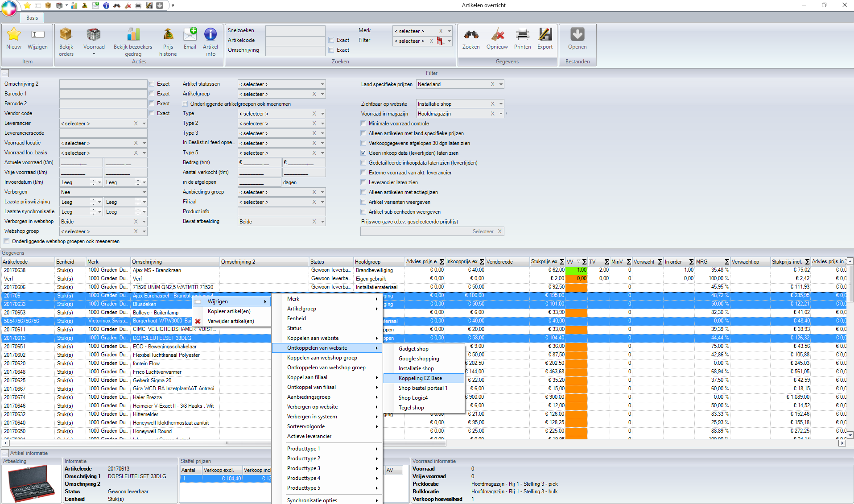The width and height of the screenshot is (854, 504).
Task: Click the orange VV cell for article 20170653
Action: pos(576,313)
